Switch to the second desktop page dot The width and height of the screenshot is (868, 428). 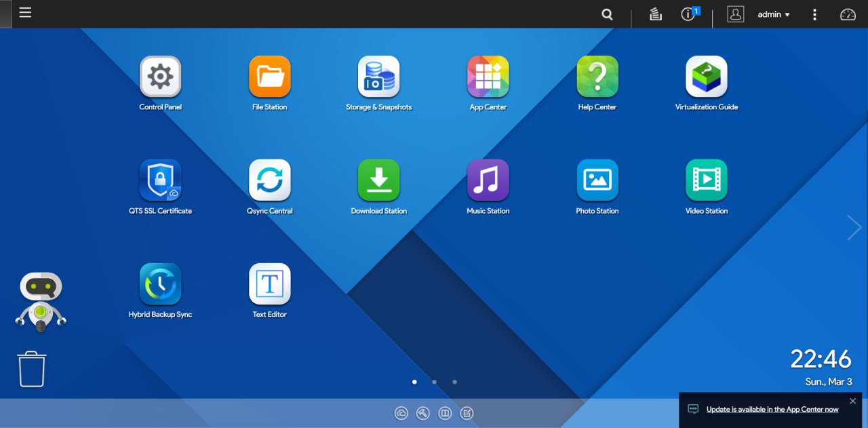[x=434, y=382]
